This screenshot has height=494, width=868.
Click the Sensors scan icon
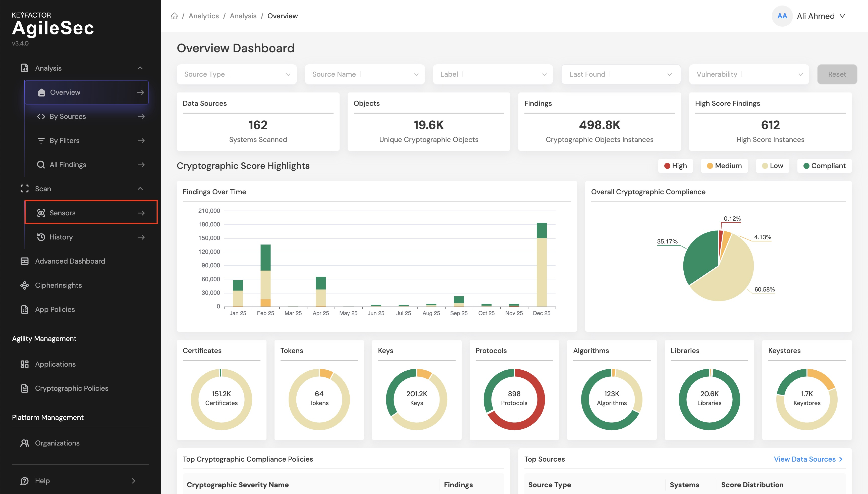[41, 213]
